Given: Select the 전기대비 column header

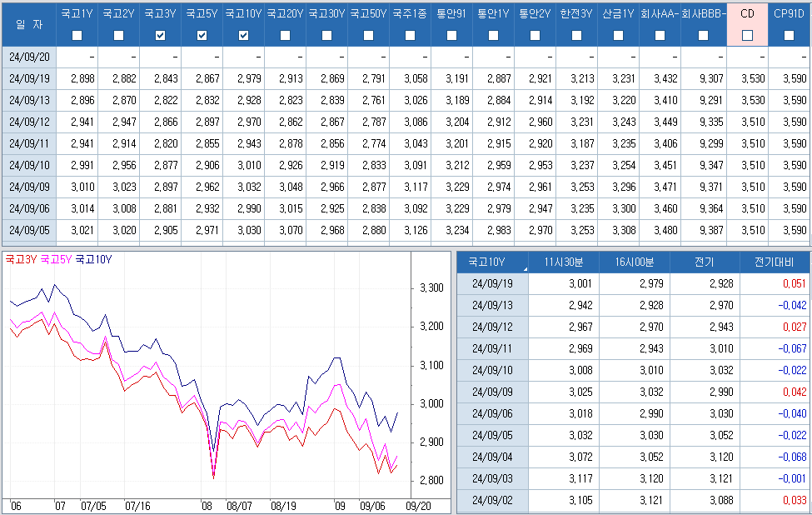Looking at the screenshot, I should click(x=775, y=262).
